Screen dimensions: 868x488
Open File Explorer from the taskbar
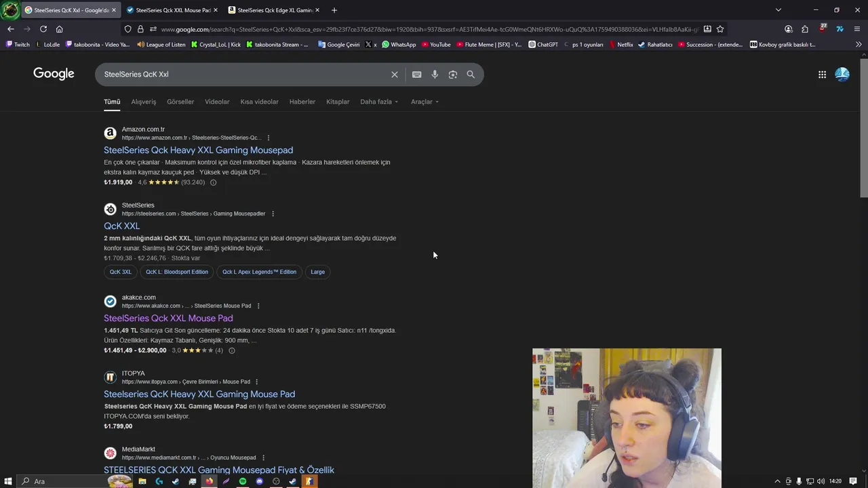142,481
